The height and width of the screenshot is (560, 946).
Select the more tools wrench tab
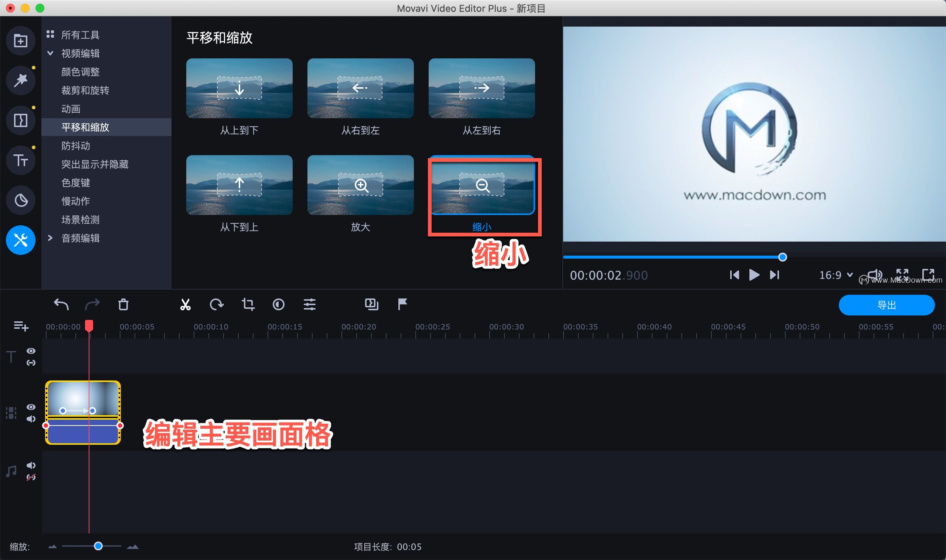[x=21, y=240]
